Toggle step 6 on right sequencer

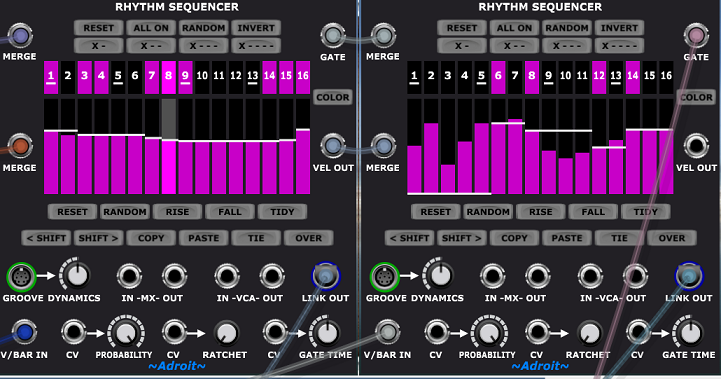click(x=498, y=77)
